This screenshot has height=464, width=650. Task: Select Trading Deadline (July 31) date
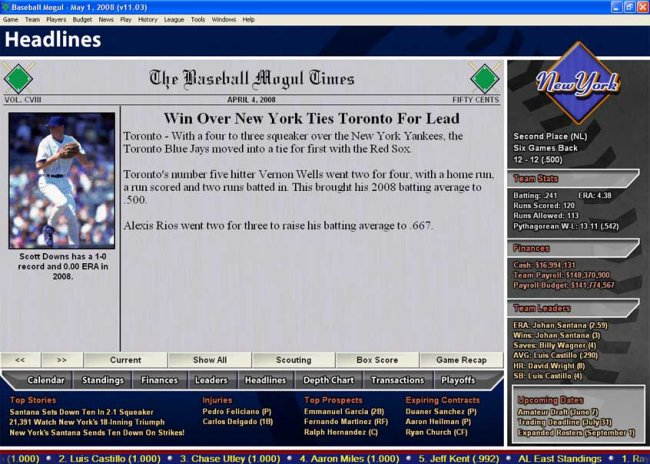(x=565, y=422)
